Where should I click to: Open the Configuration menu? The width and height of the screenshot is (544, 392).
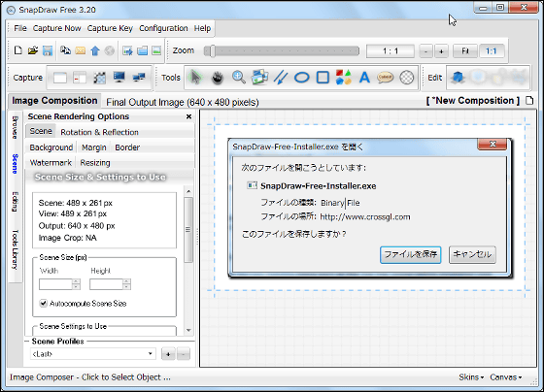pyautogui.click(x=163, y=28)
